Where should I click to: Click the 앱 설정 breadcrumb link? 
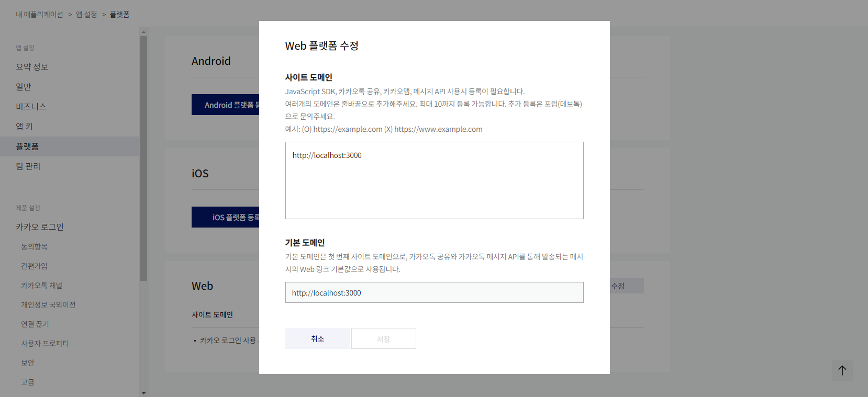(x=86, y=14)
